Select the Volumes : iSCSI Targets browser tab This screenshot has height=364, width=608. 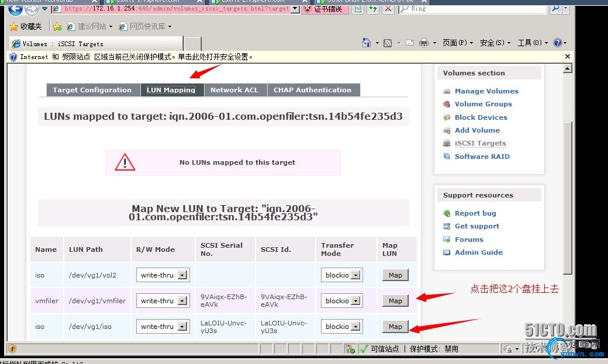point(96,44)
